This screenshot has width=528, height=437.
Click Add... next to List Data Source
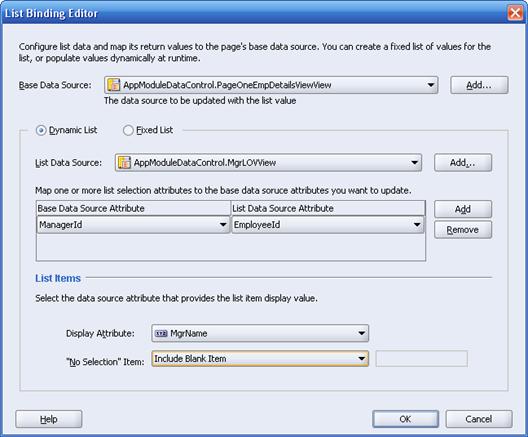coord(463,163)
